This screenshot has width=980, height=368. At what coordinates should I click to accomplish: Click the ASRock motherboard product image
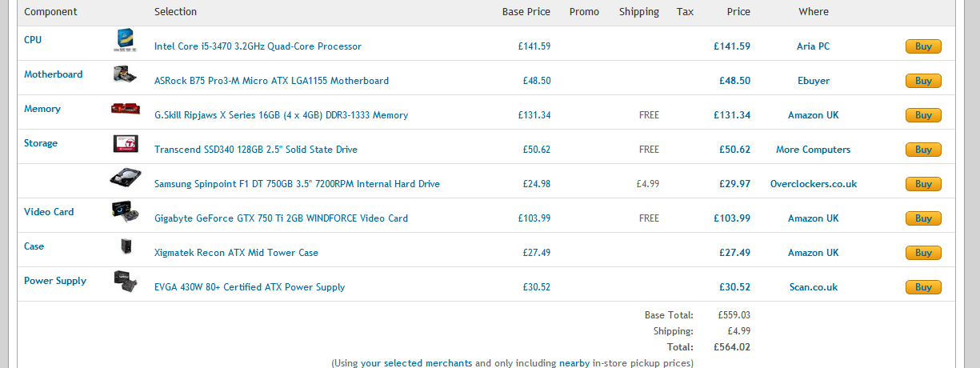coord(126,75)
